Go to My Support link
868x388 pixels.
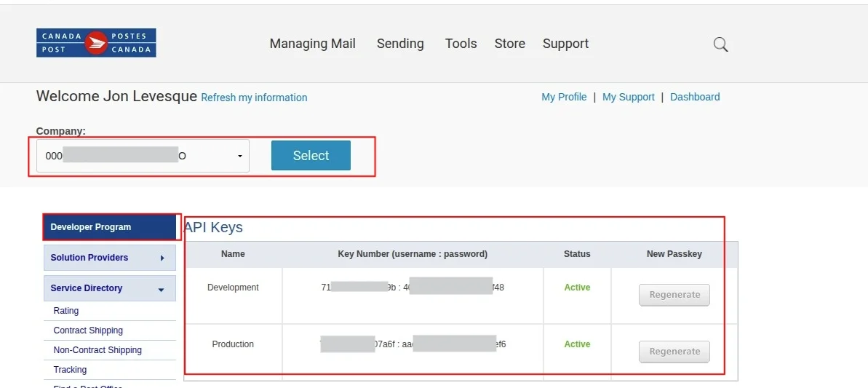(628, 97)
